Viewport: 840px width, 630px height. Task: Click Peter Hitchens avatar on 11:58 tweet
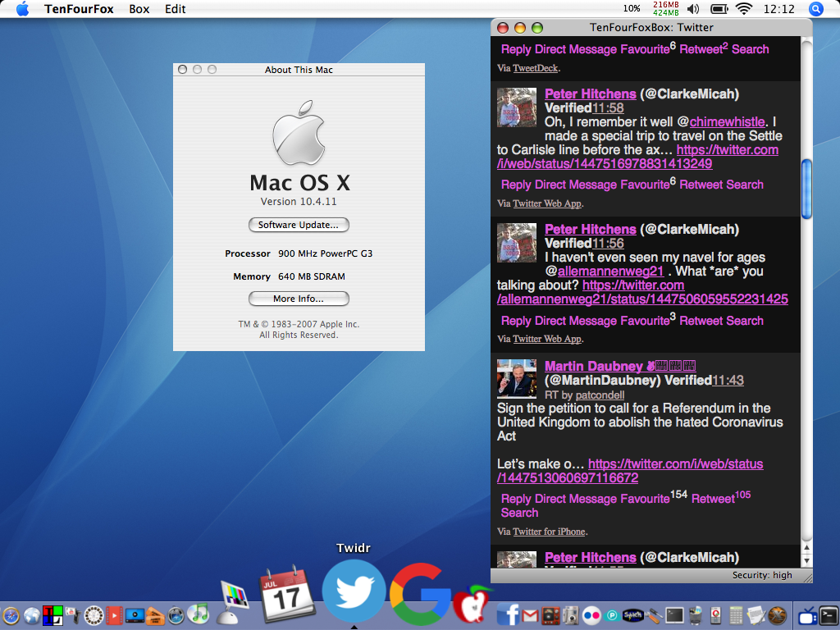click(517, 107)
